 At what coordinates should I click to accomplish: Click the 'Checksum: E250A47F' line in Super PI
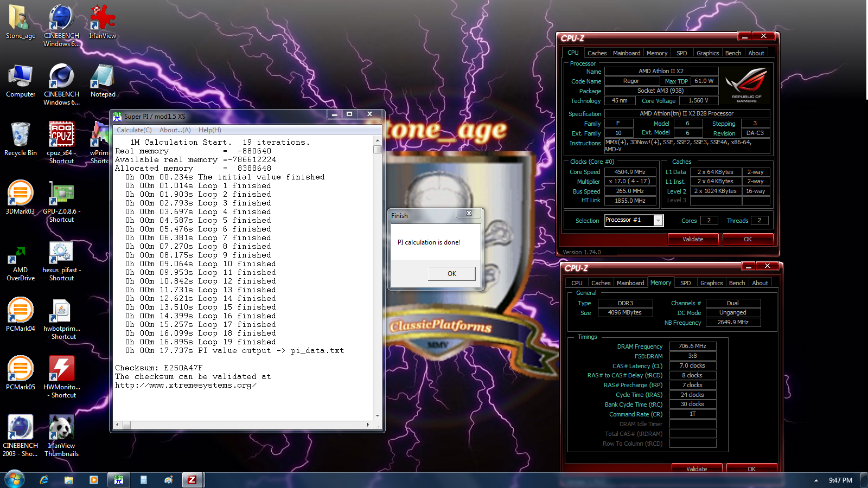pyautogui.click(x=158, y=368)
